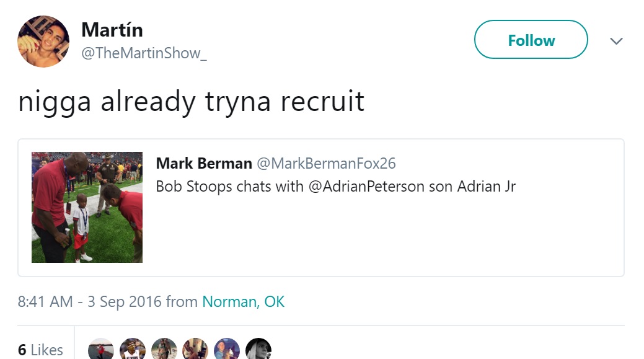This screenshot has width=644, height=359.
Task: Open the Martín display name profile
Action: [112, 30]
